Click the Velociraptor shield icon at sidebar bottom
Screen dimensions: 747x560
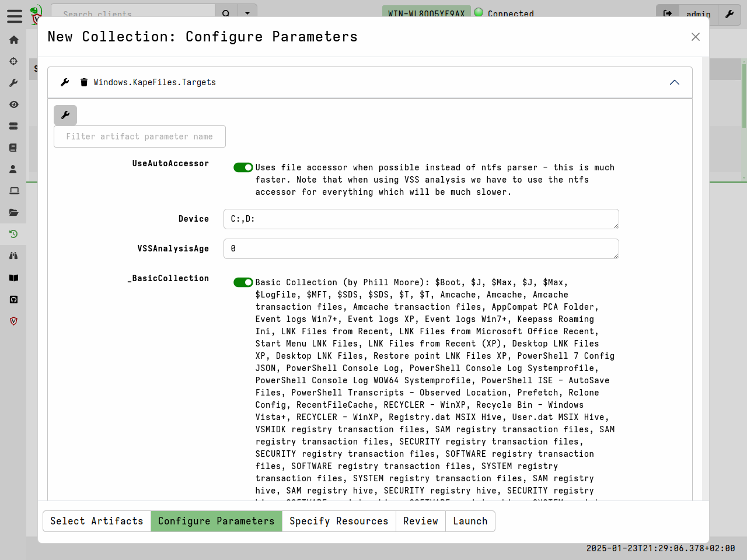[13, 321]
